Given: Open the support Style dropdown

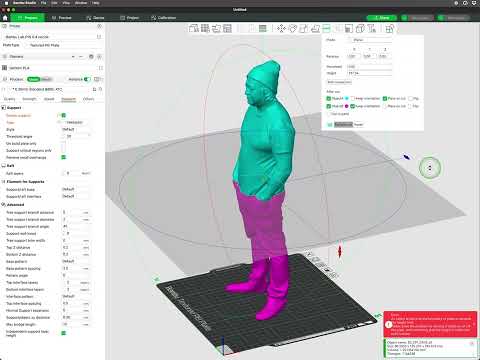Looking at the screenshot, I should pyautogui.click(x=76, y=129).
